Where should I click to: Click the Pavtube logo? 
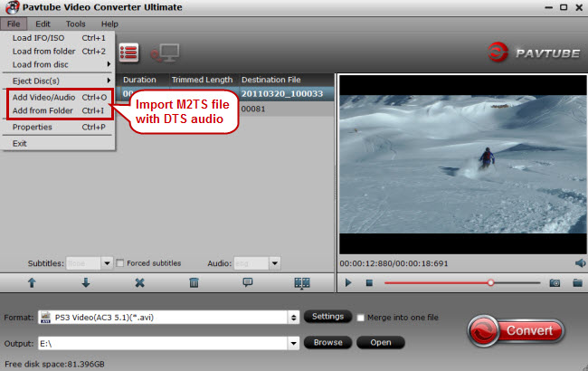click(x=534, y=52)
